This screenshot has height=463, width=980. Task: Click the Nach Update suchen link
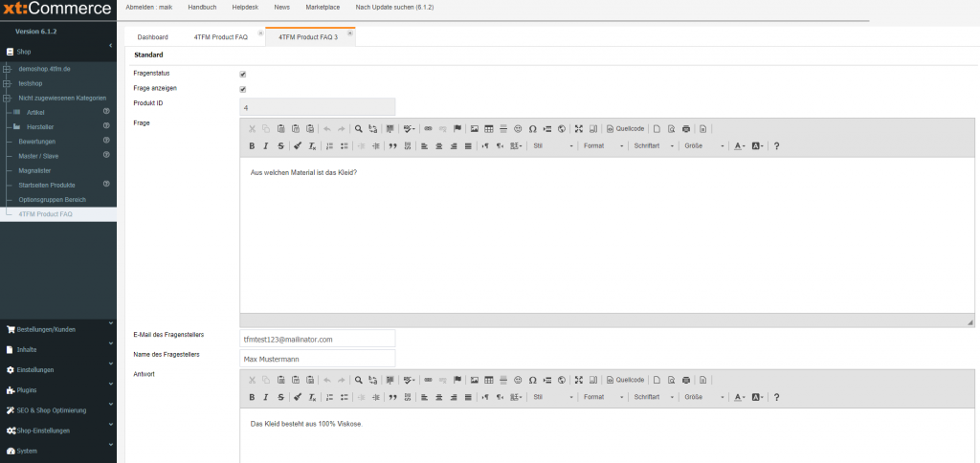(x=395, y=7)
